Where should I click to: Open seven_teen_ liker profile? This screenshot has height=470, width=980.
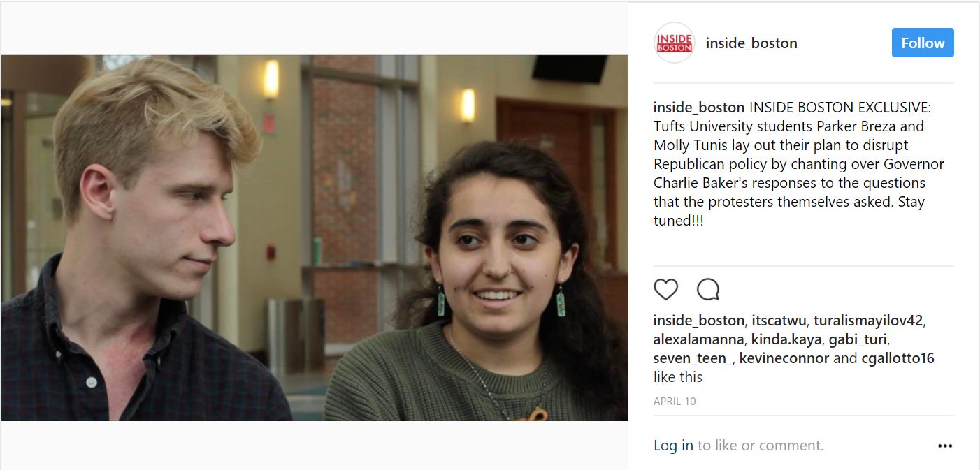tap(693, 358)
